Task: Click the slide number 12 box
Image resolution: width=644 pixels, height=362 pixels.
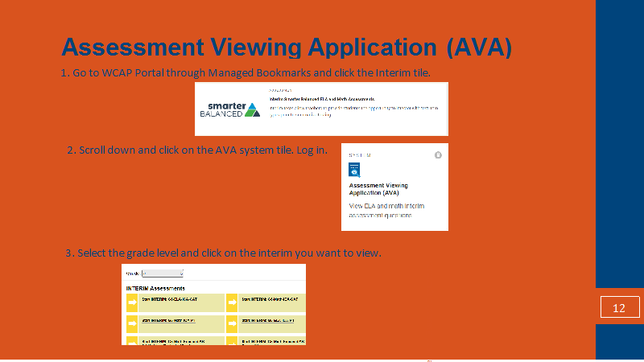Action: coord(620,307)
